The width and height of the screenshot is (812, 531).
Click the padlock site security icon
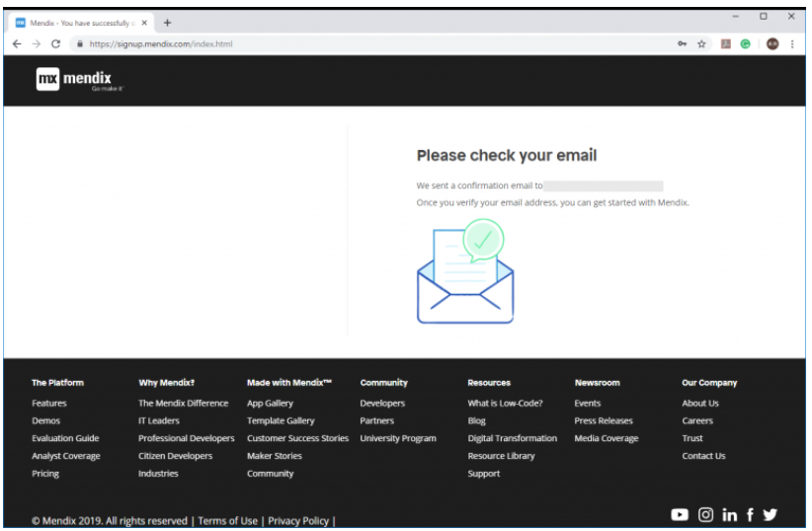point(80,44)
